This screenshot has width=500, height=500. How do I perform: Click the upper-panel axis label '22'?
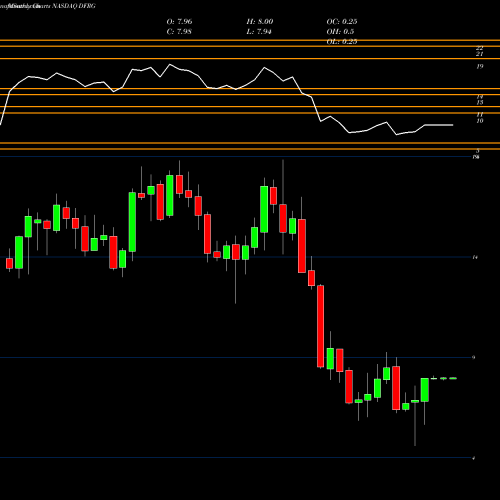(x=479, y=48)
